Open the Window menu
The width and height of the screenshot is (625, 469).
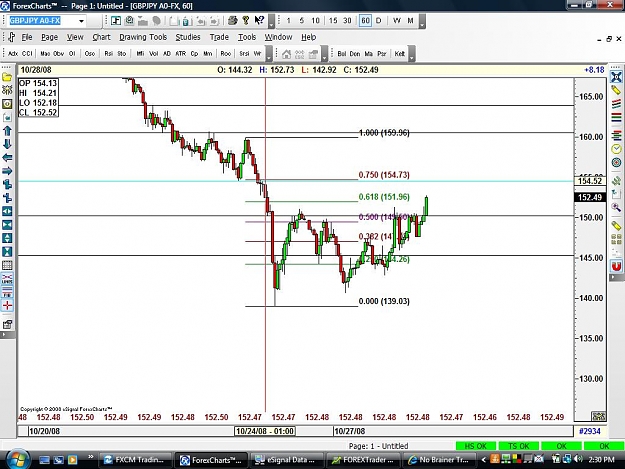point(278,37)
